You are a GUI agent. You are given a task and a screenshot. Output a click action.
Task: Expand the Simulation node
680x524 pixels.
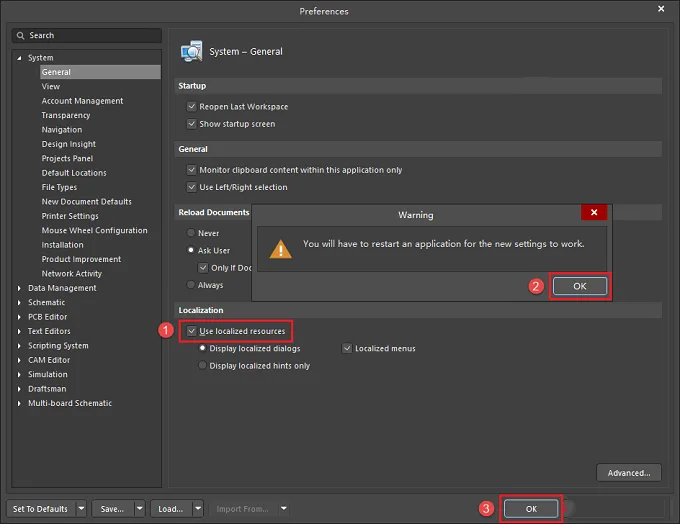click(x=19, y=374)
